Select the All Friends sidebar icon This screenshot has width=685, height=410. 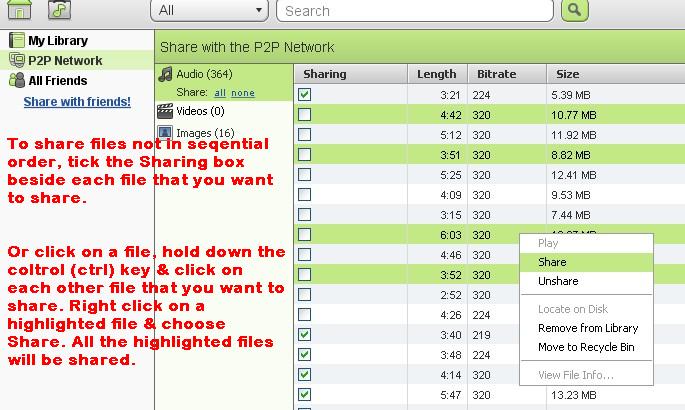[x=16, y=80]
